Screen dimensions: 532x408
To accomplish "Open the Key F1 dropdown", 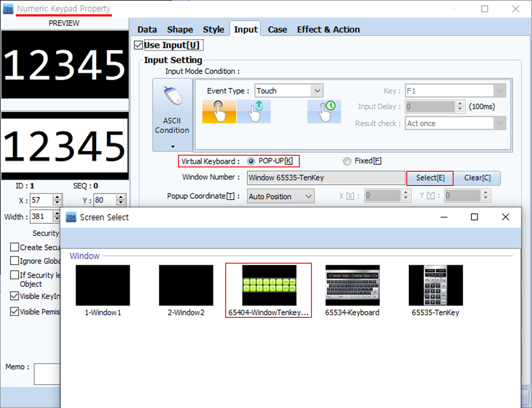I will click(455, 91).
